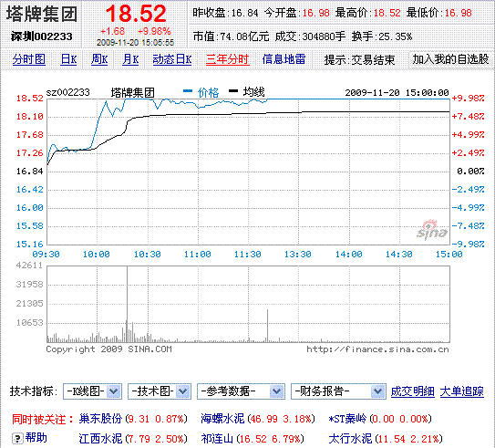Expand the -K线图- dropdown

(x=93, y=391)
